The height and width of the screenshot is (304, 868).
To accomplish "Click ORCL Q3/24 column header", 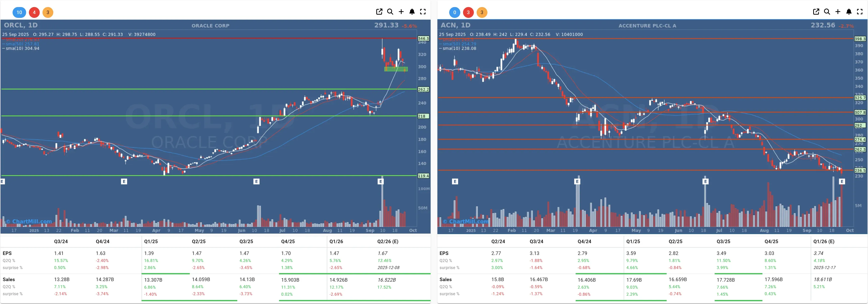I will [x=61, y=241].
